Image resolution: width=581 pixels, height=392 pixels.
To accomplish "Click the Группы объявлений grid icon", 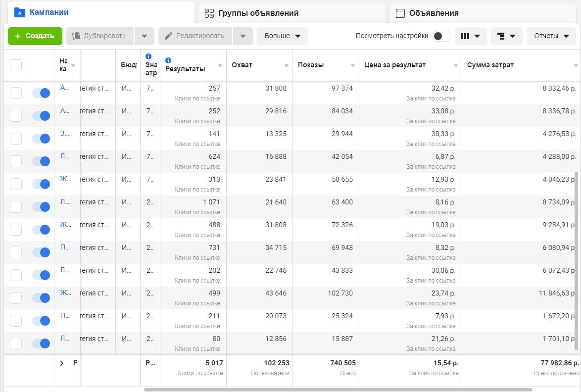I will 209,13.
